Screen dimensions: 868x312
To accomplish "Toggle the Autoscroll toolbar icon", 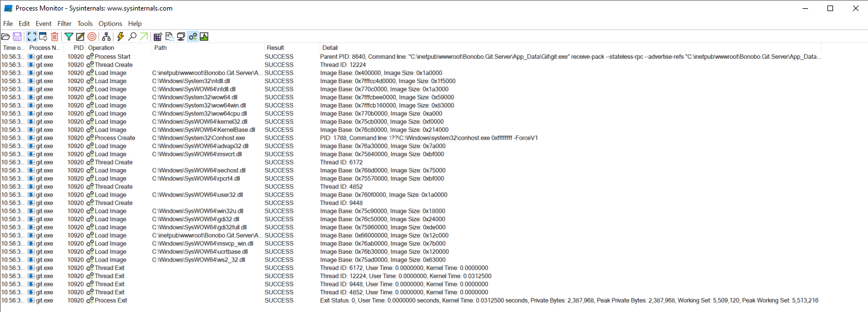I will tap(43, 37).
